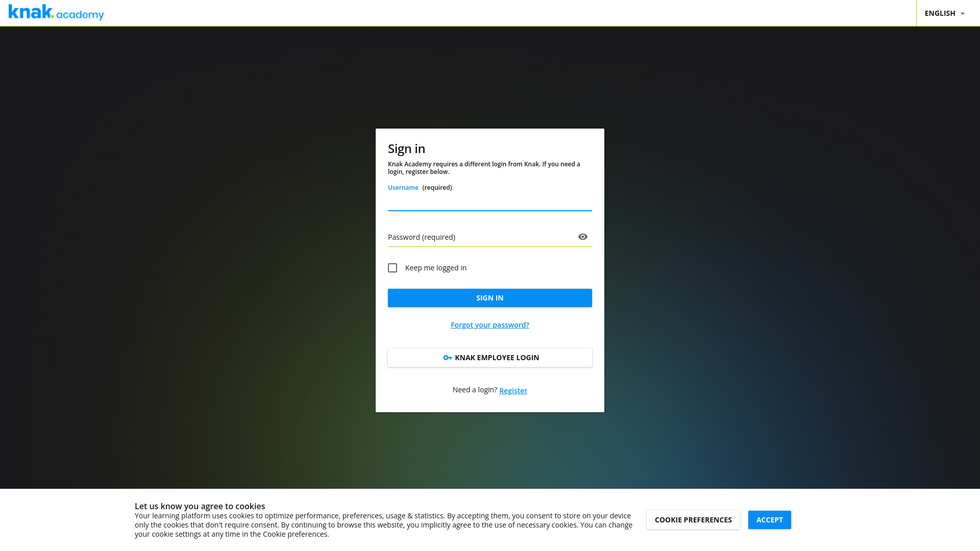Click the 'Keep me logged in' label
Image resolution: width=980 pixels, height=551 pixels.
tap(436, 268)
